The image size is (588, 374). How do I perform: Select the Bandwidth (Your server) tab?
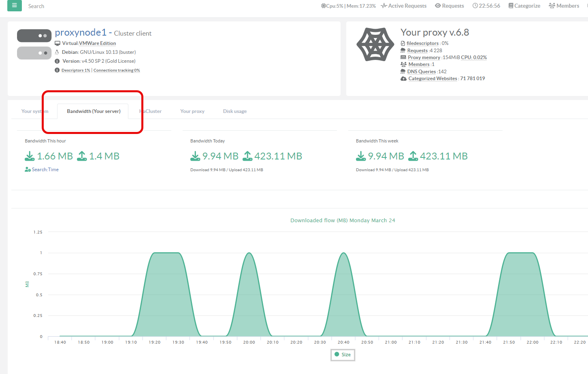[94, 111]
